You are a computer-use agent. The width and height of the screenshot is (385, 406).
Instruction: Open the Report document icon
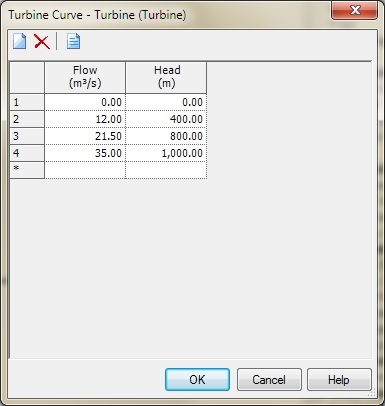pos(73,42)
